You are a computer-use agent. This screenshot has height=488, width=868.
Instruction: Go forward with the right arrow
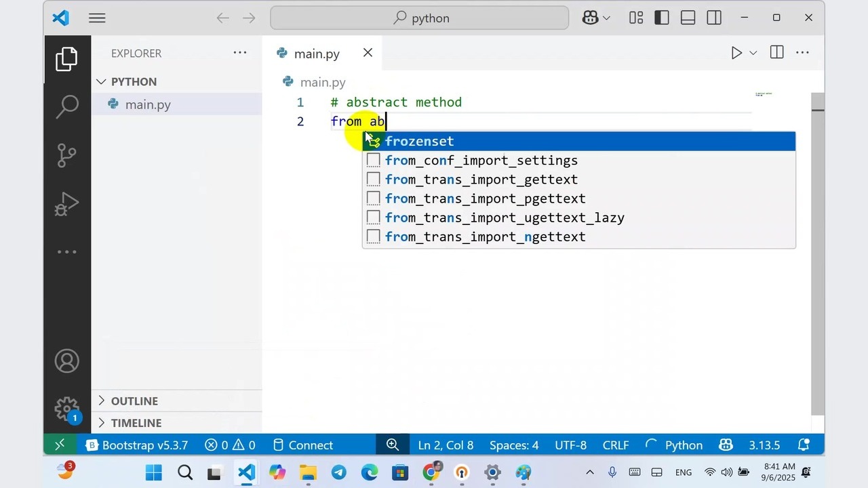(249, 18)
